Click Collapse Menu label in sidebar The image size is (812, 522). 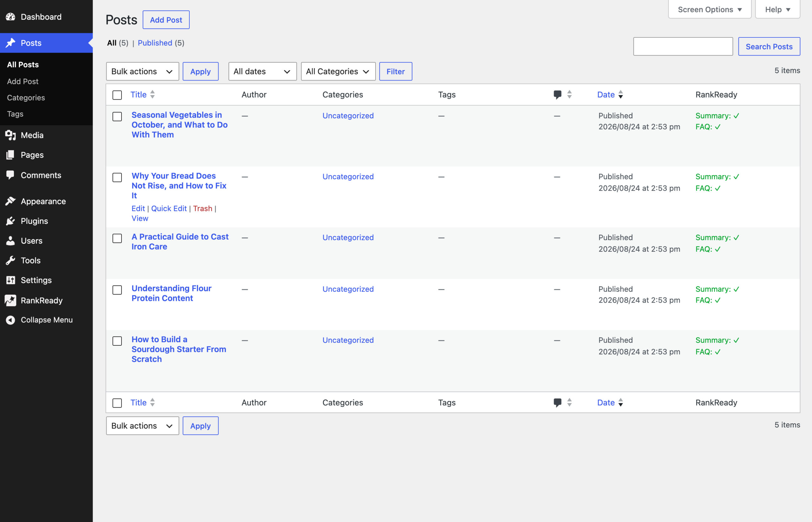47,320
